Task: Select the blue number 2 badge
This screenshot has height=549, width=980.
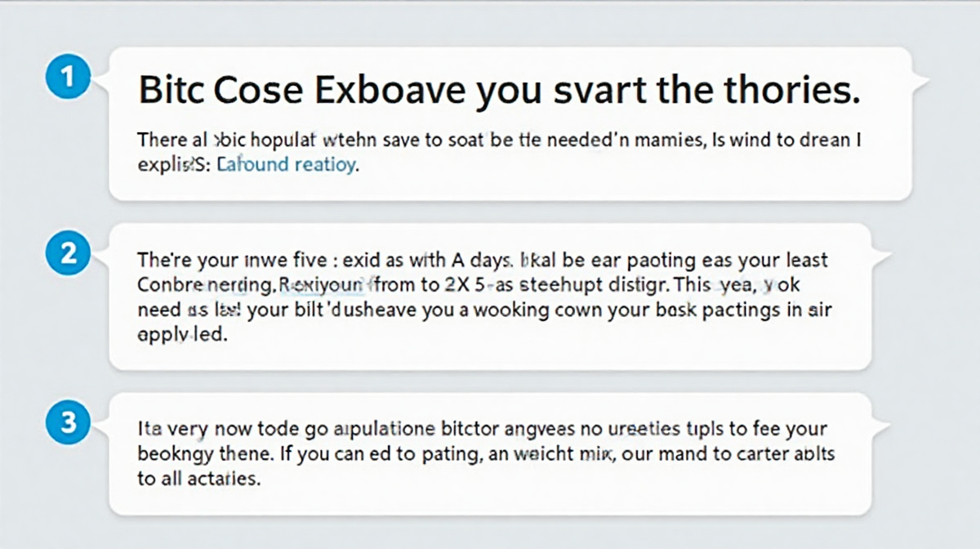Action: [68, 253]
